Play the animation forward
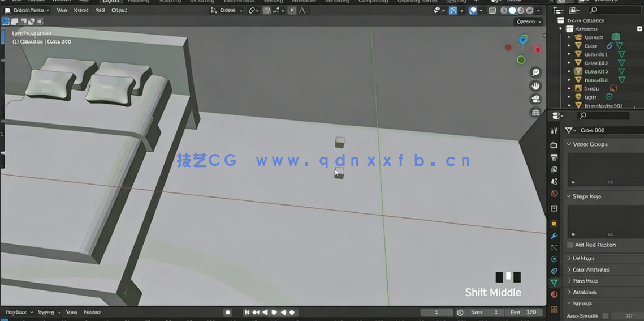 [x=274, y=313]
